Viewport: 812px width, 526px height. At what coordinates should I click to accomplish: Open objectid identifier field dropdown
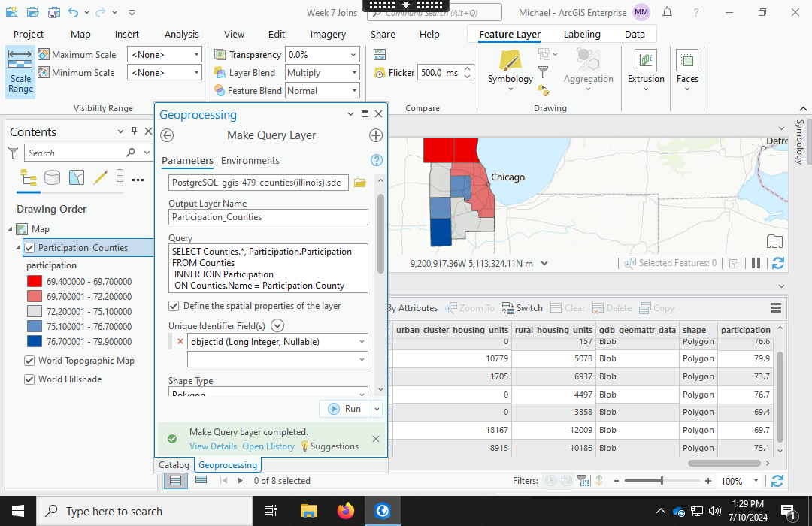362,342
